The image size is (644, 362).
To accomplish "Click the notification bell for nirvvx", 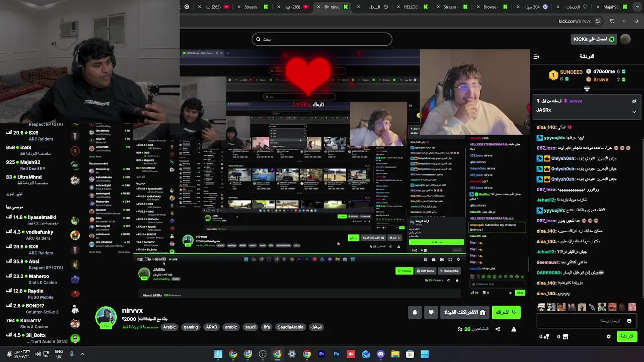I will point(415,313).
